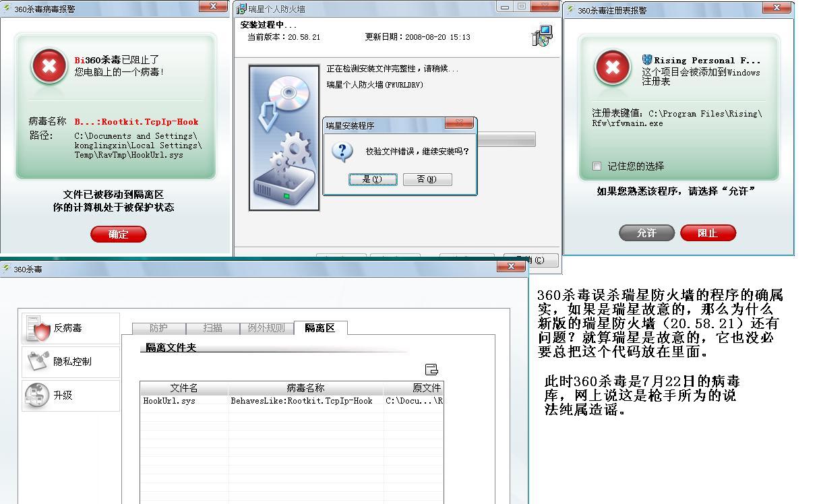Close the 360杀毒病毒报警 window

pos(213,6)
